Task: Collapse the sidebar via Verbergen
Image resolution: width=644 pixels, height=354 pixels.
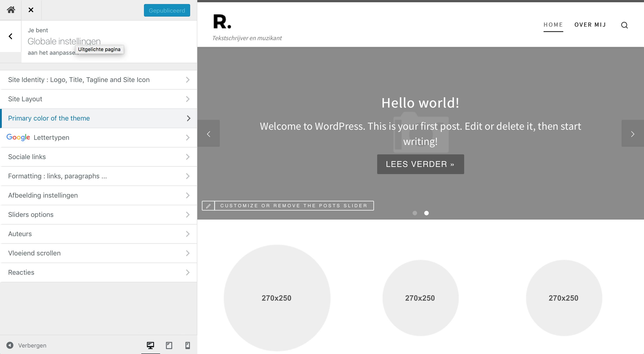Action: pos(26,345)
